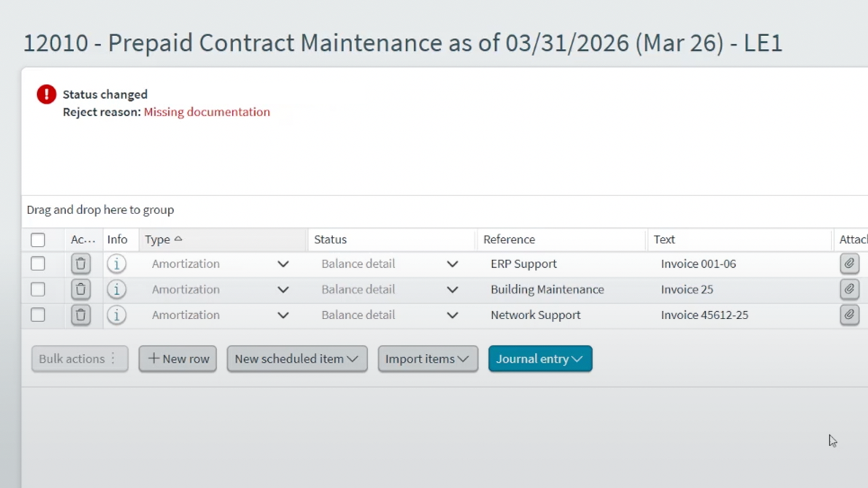The image size is (868, 488).
Task: Add a row with New row button
Action: [178, 359]
